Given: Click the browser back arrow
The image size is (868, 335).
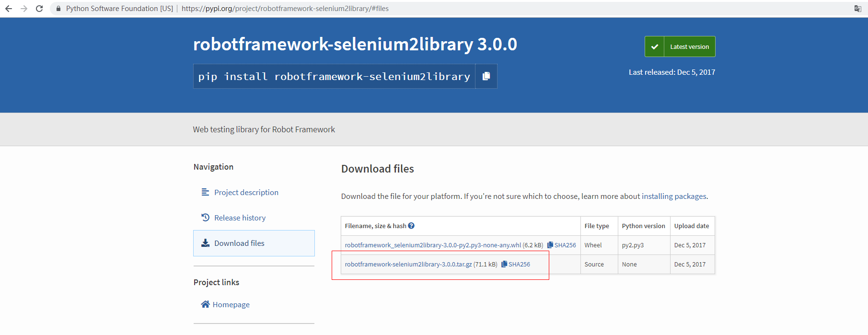Looking at the screenshot, I should click(x=9, y=9).
